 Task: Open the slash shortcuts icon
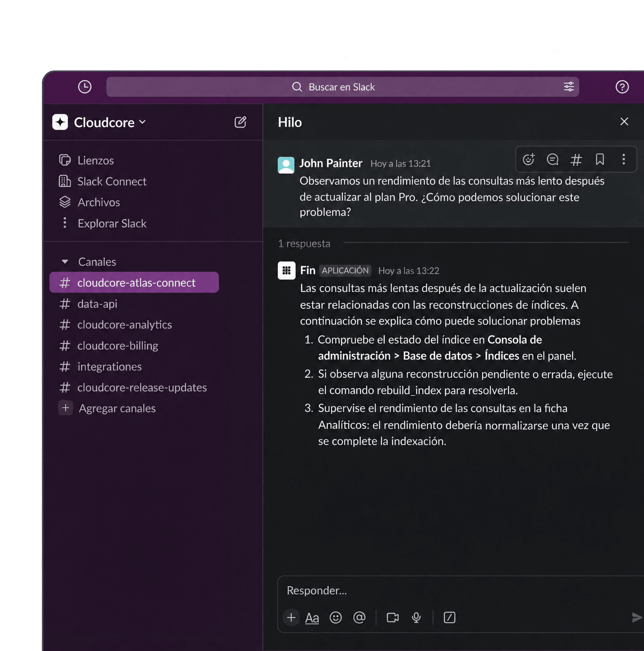coord(449,617)
